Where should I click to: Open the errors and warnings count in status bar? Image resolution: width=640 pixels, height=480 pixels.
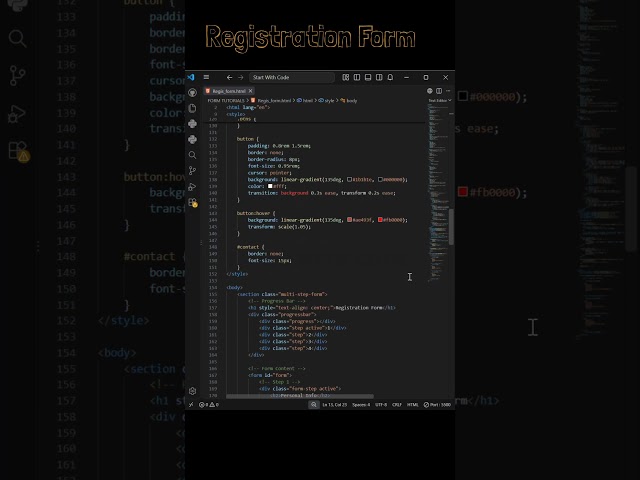coord(209,404)
